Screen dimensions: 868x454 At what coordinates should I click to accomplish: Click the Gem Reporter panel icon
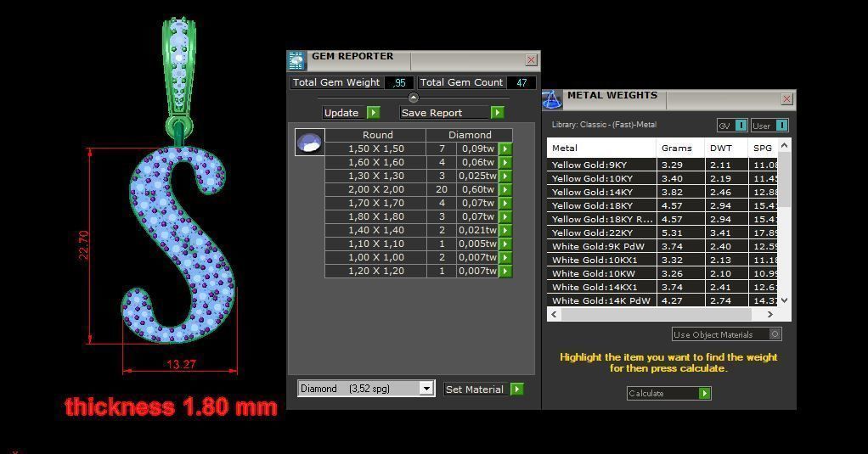(x=296, y=61)
